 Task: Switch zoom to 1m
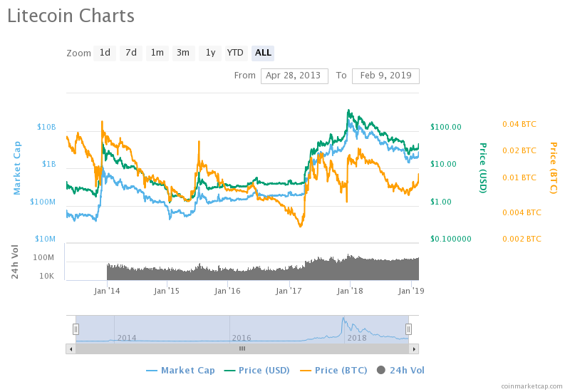point(157,53)
